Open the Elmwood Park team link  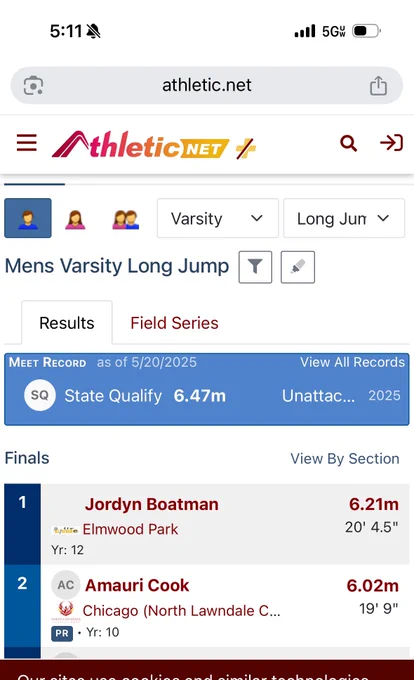tap(130, 529)
